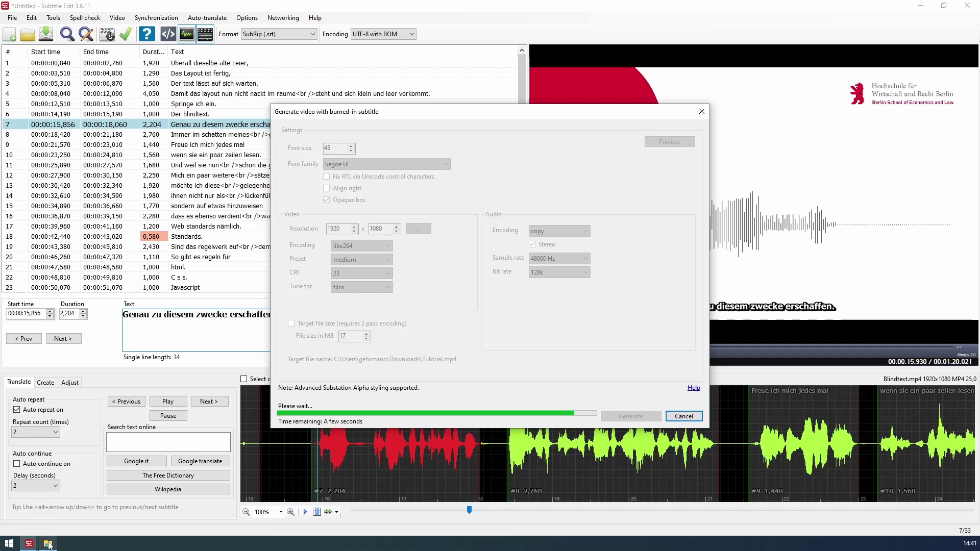This screenshot has height=551, width=980.
Task: Click the Save subtitle download icon
Action: click(x=46, y=34)
